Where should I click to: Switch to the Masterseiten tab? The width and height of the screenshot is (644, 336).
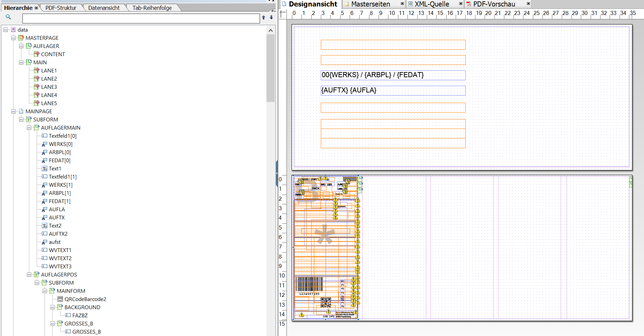pyautogui.click(x=370, y=4)
